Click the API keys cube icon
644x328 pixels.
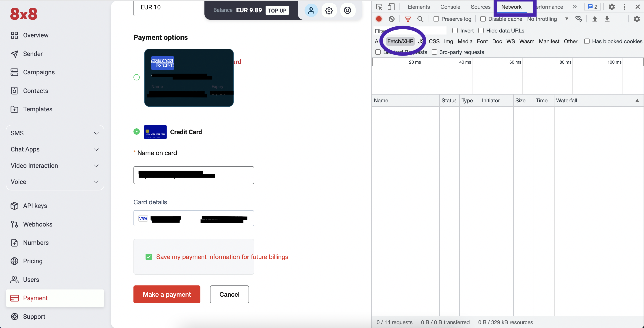coord(14,206)
